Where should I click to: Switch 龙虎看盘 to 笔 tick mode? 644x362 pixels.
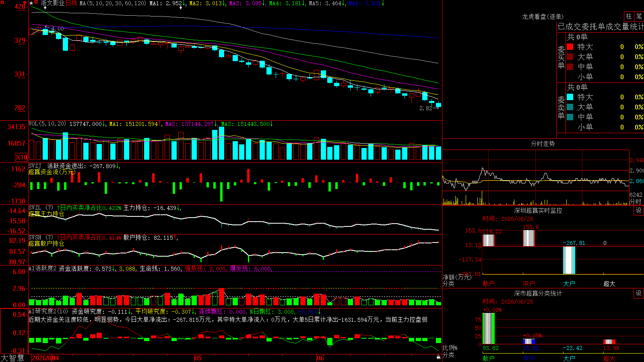coord(639,16)
